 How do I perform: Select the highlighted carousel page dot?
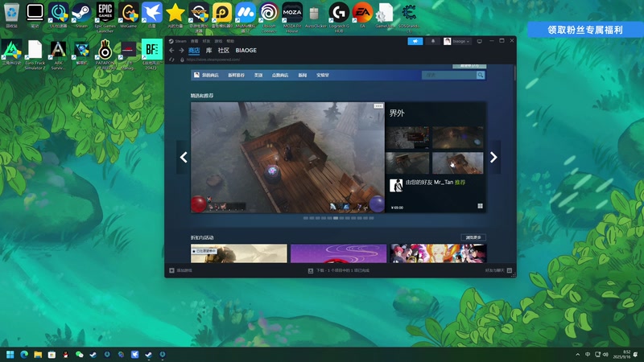336,218
